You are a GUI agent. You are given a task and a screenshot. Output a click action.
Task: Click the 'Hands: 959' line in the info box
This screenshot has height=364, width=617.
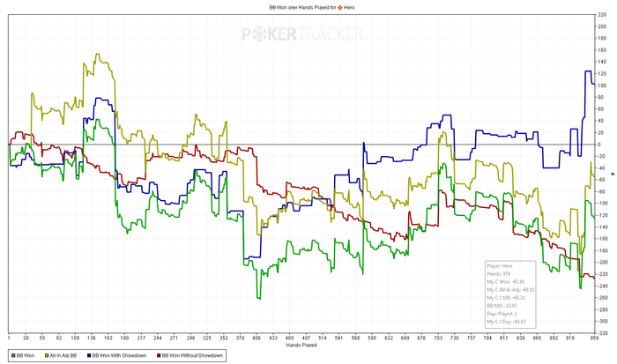pyautogui.click(x=499, y=274)
